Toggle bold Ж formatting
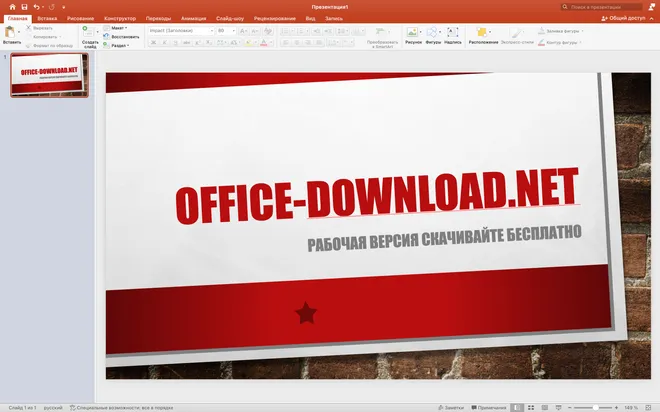The image size is (660, 412). [x=154, y=43]
